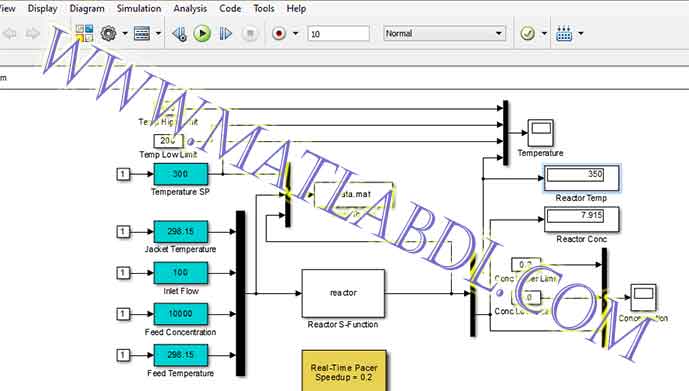
Task: Click the Record simulation button
Action: tap(279, 33)
